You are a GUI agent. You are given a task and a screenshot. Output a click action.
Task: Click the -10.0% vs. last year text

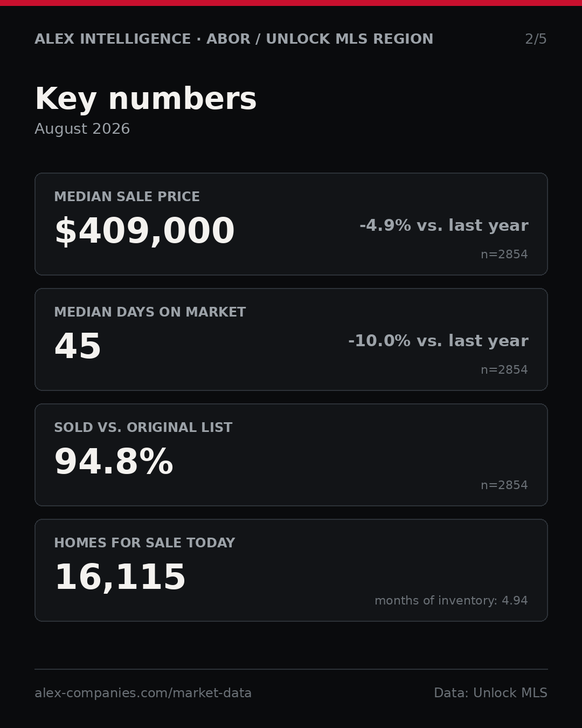(x=438, y=341)
